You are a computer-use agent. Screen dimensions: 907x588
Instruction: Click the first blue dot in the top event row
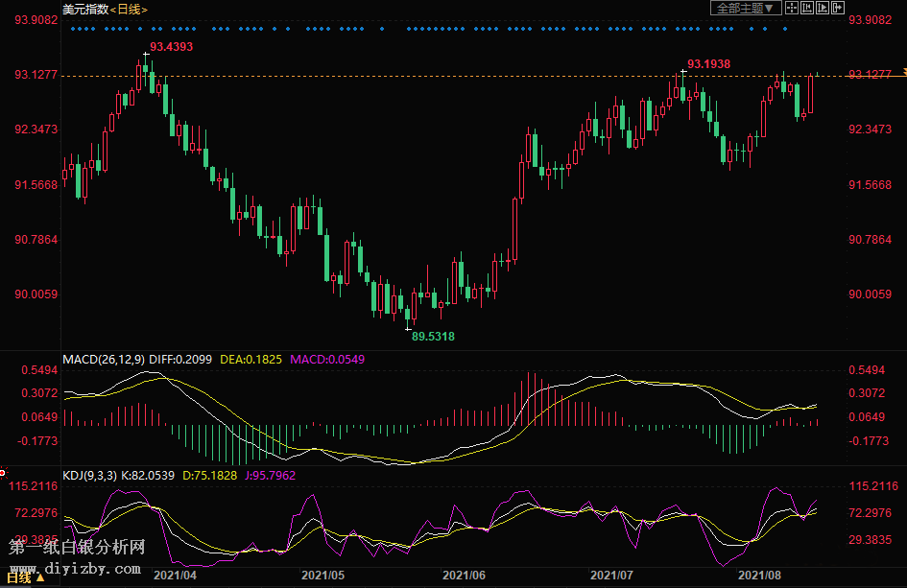coord(73,29)
